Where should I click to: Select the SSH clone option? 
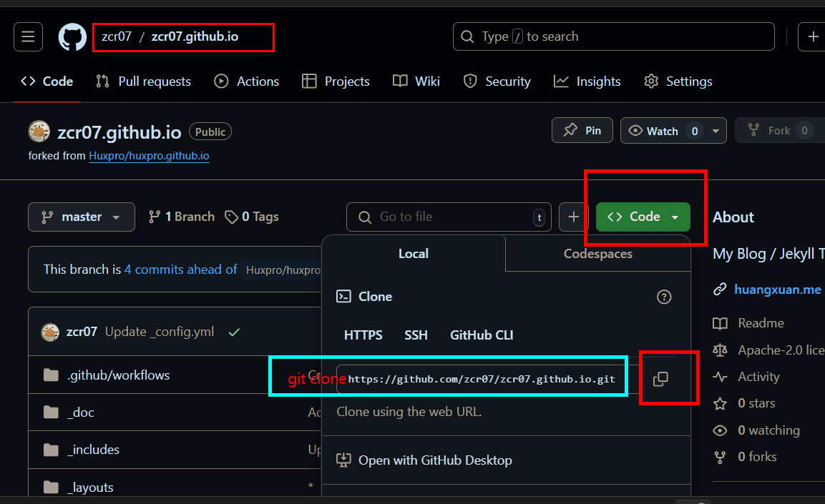click(x=416, y=335)
